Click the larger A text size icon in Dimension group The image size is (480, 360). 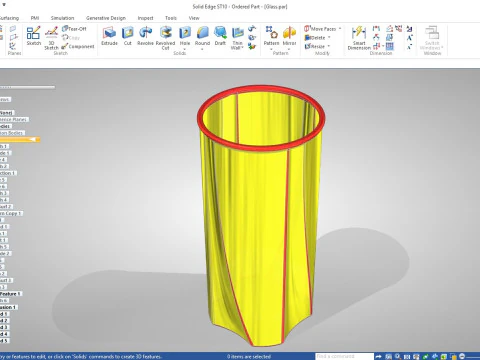pos(410,38)
